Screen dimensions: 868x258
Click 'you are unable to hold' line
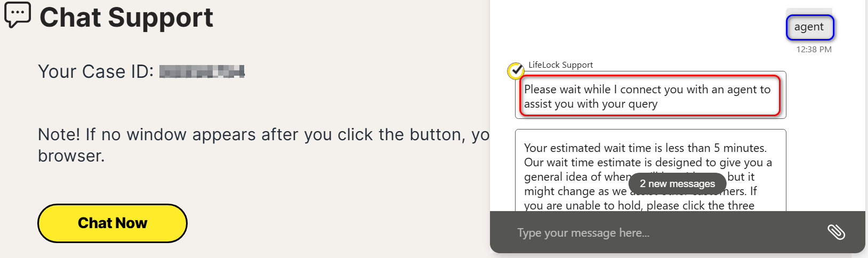639,206
